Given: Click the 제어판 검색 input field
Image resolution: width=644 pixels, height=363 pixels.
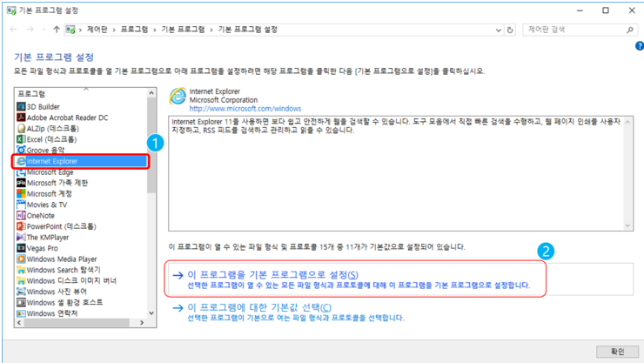Looking at the screenshot, I should pyautogui.click(x=575, y=30).
